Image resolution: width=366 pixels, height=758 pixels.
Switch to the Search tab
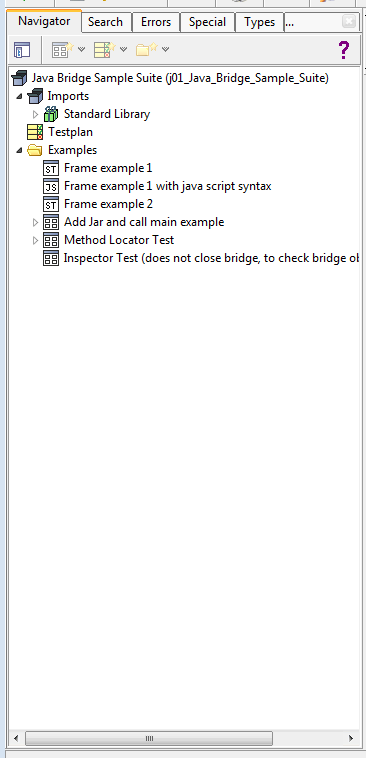[x=105, y=22]
